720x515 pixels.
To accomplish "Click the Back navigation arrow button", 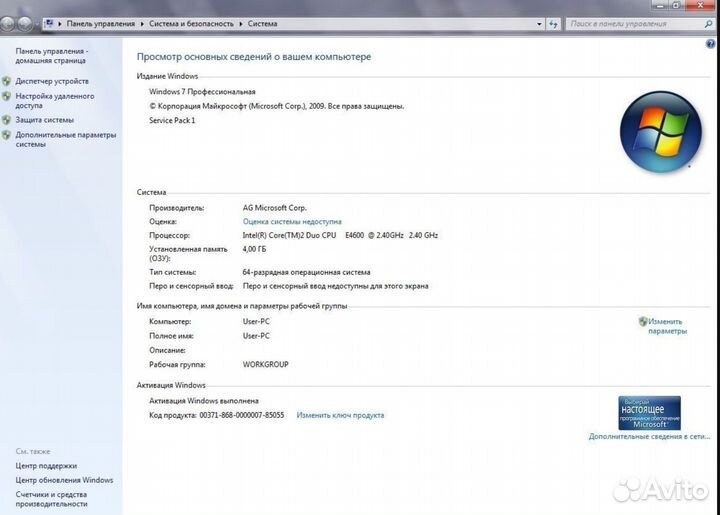I will pos(7,23).
